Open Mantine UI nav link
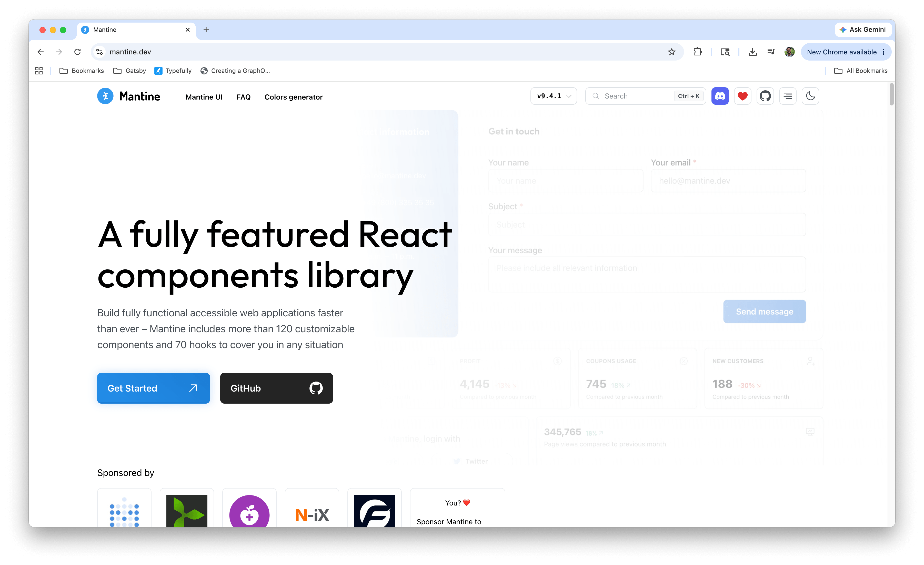This screenshot has width=924, height=565. point(204,97)
